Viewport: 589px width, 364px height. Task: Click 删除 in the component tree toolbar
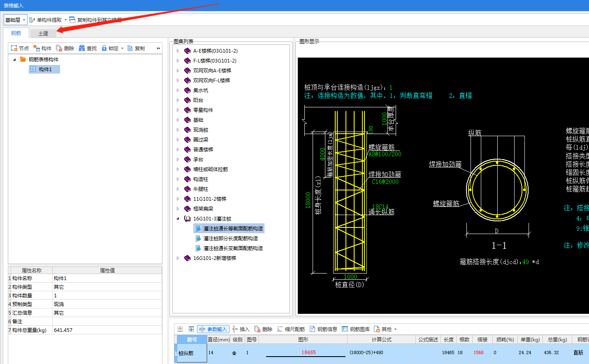click(65, 48)
